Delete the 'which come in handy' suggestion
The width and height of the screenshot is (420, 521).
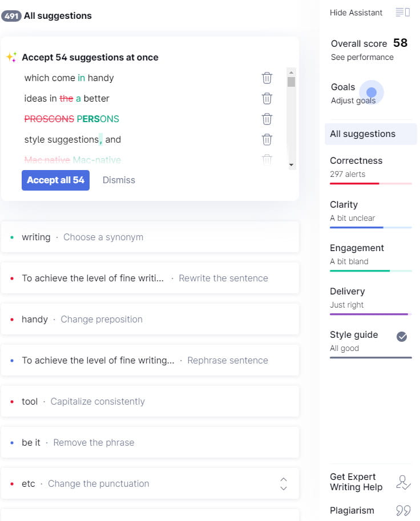tap(266, 78)
